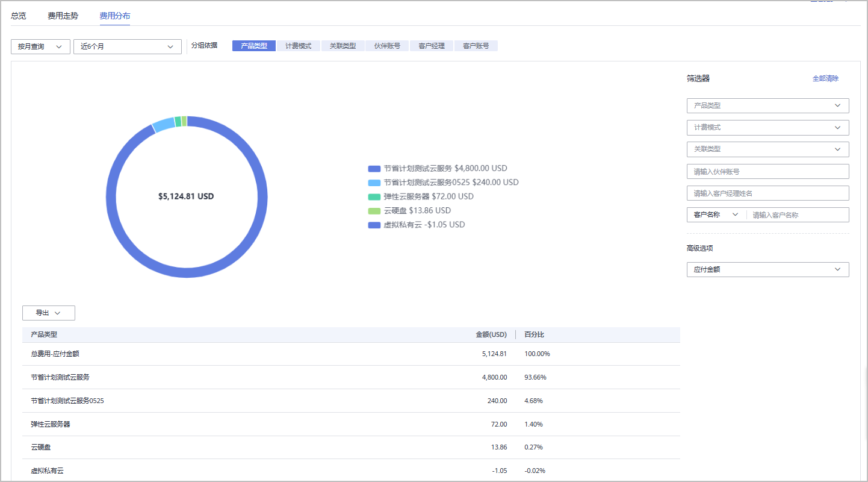Image resolution: width=868 pixels, height=482 pixels.
Task: Focus the 请输入客户经理姓名 input field
Action: (767, 193)
